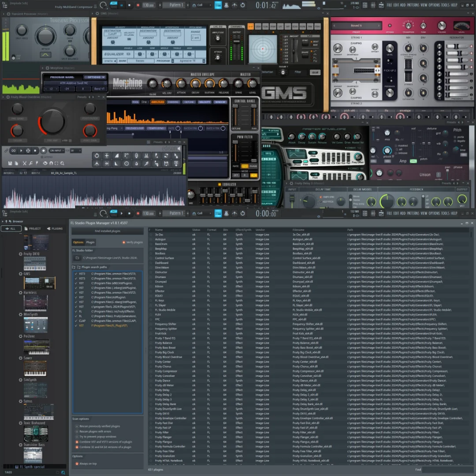Uncheck the CLAP plugin search path
Viewport: 476px width, 476px height.
pyautogui.click(x=76, y=321)
